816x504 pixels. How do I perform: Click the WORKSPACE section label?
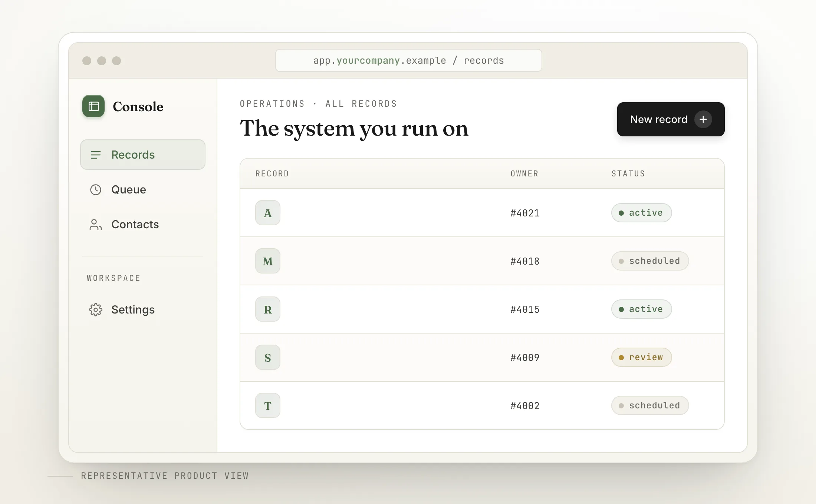[x=113, y=278]
